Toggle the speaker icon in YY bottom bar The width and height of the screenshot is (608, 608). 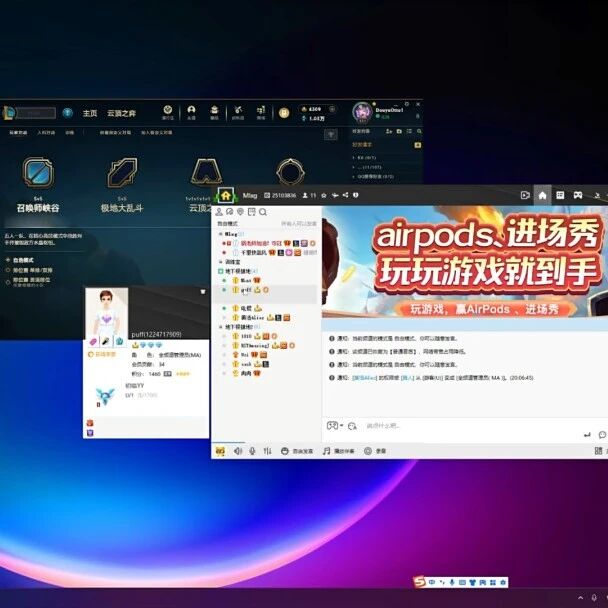point(238,451)
